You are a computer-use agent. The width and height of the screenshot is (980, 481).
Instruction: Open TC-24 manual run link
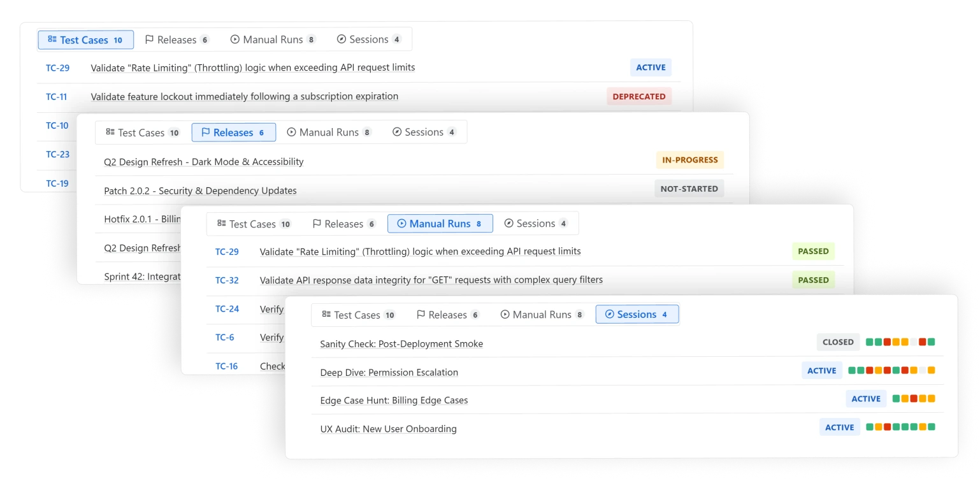click(x=227, y=309)
